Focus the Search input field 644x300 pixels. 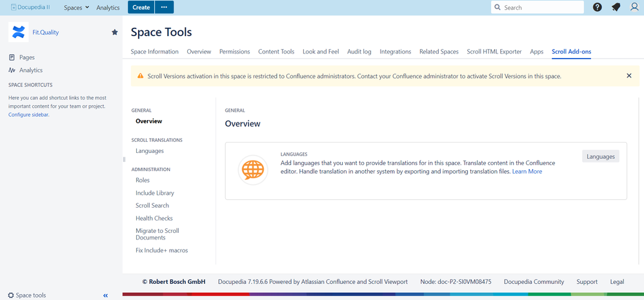[538, 7]
